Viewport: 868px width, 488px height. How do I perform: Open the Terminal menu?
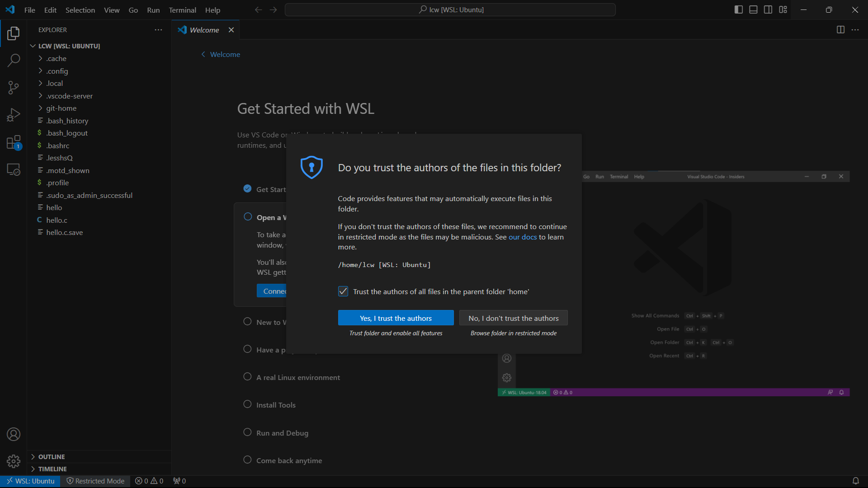(182, 10)
